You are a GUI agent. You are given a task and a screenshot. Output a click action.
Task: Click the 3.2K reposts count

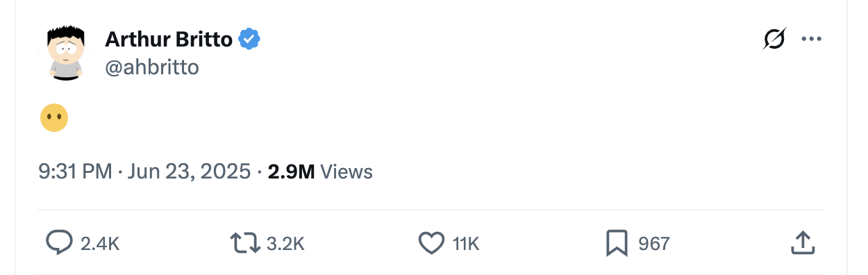click(x=285, y=244)
